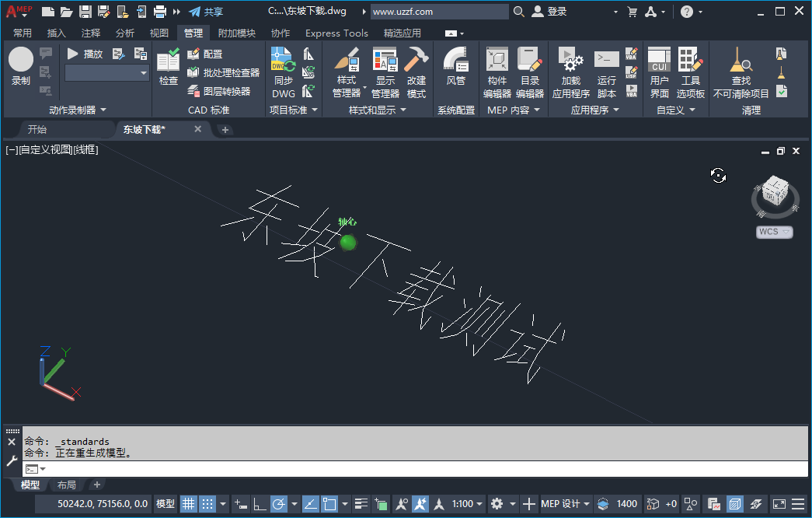Open the Express Tools ribbon tab

[336, 33]
